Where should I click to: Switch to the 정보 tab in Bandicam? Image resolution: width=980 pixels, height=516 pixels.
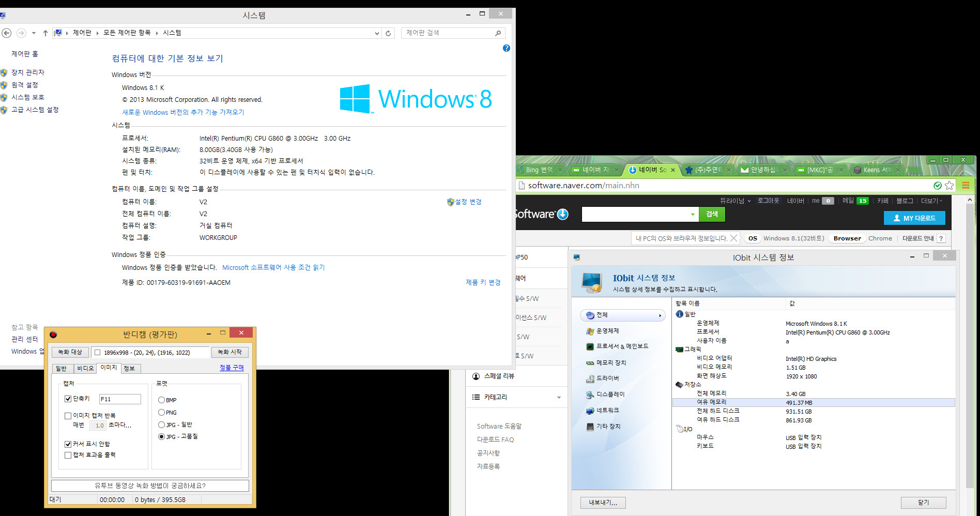129,368
